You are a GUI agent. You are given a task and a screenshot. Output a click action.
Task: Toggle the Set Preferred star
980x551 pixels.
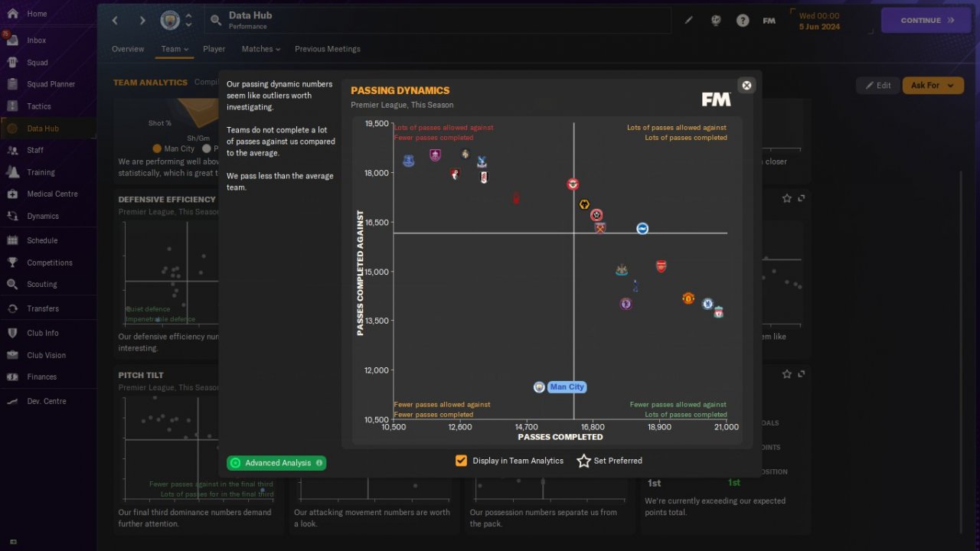point(584,461)
